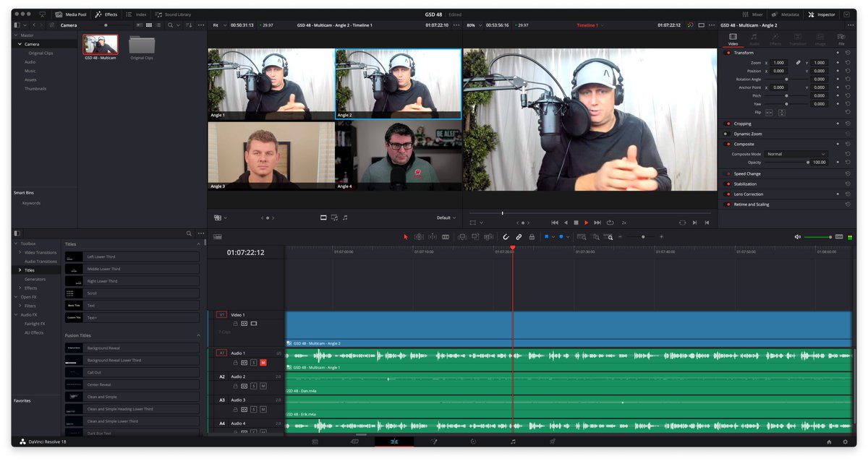Solo the Audio 2 track
The width and height of the screenshot is (868, 461).
[x=253, y=386]
